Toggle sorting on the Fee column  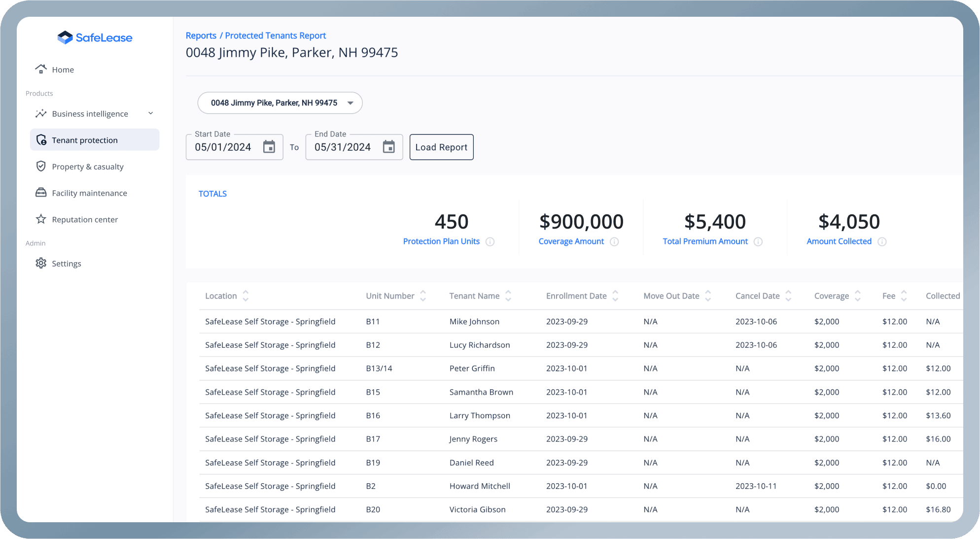904,296
